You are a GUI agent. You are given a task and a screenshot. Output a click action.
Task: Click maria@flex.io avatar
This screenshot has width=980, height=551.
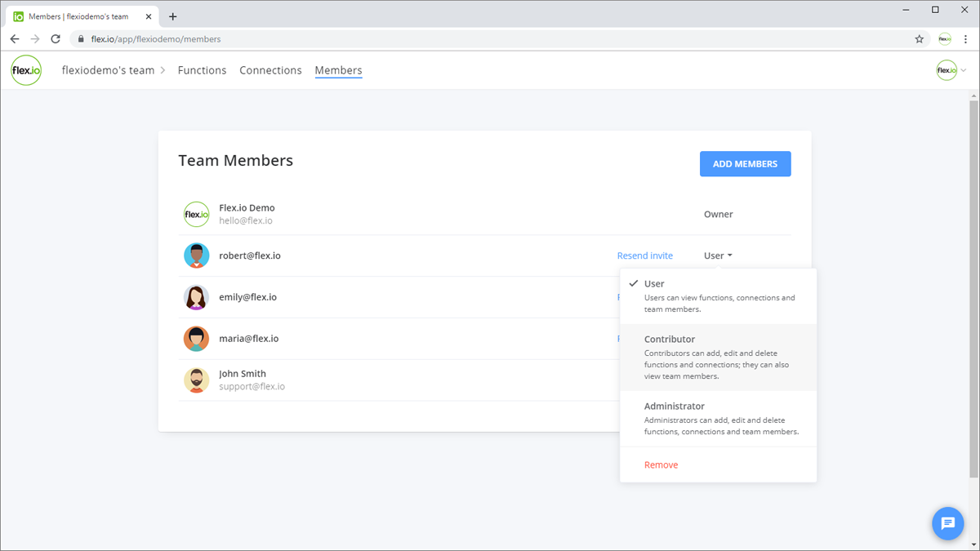pyautogui.click(x=196, y=339)
